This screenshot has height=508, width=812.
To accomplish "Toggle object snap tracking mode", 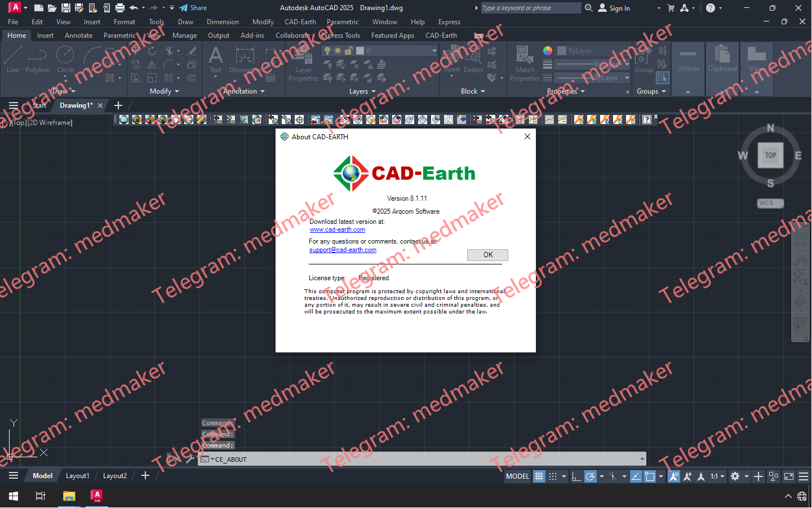I will point(636,476).
